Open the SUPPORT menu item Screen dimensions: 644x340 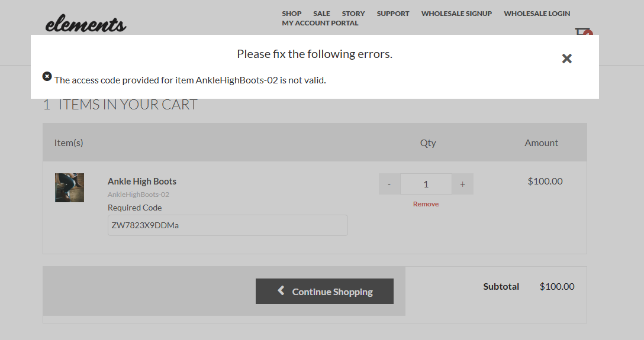pos(393,14)
